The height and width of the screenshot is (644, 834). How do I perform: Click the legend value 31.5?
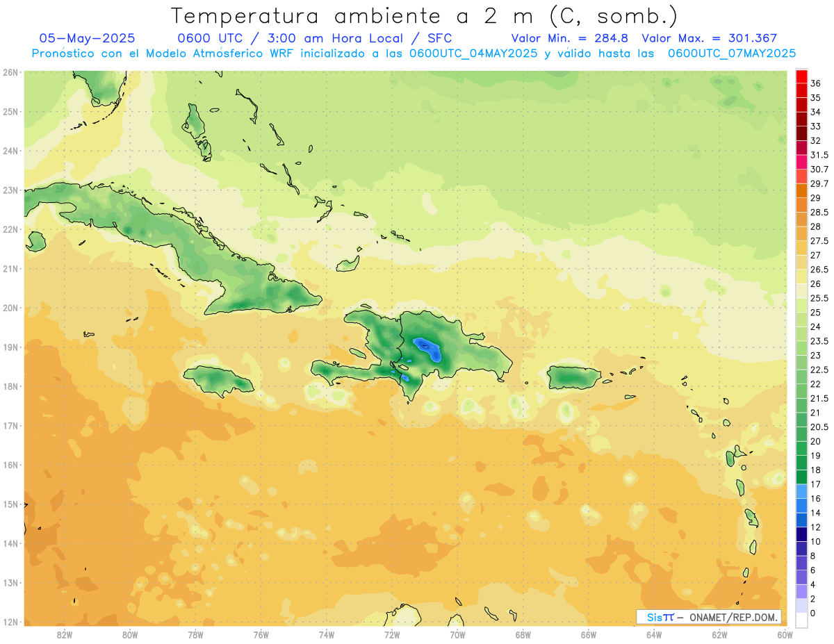point(819,155)
